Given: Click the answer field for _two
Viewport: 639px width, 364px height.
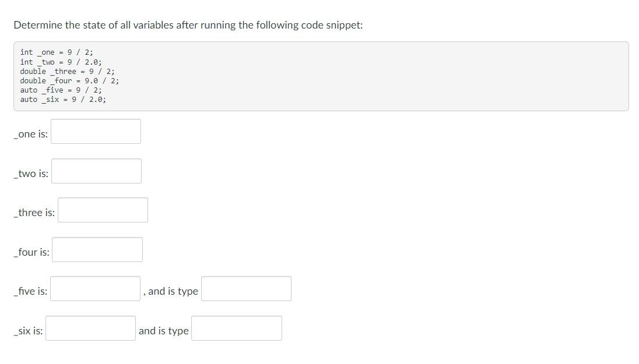Looking at the screenshot, I should click(96, 171).
